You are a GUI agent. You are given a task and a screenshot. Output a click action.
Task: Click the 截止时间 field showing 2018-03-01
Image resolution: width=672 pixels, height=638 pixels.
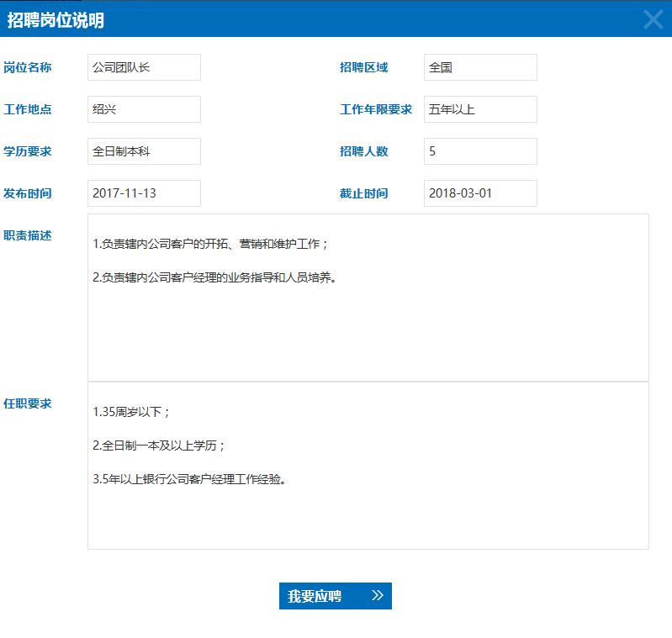[x=480, y=193]
